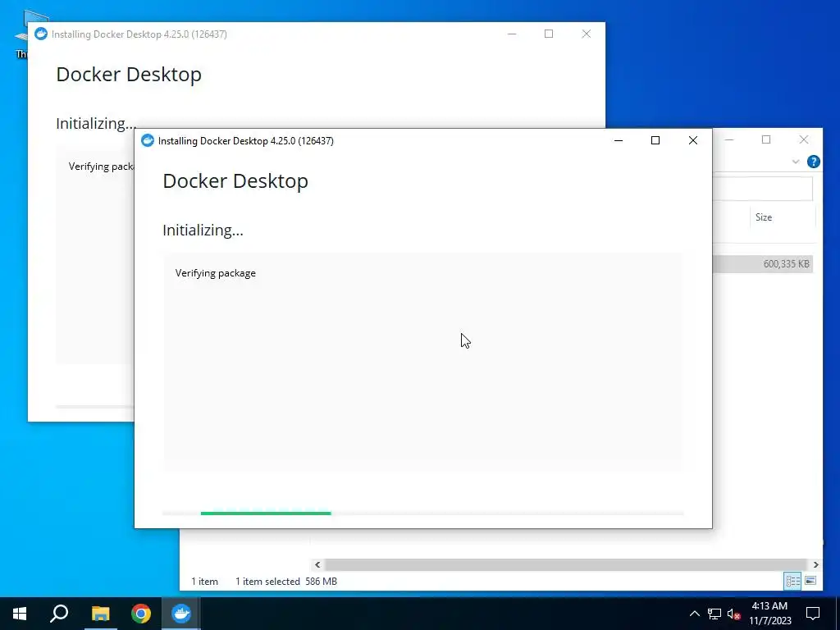The height and width of the screenshot is (630, 840).
Task: Switch Explorer to large icons view
Action: tap(810, 581)
